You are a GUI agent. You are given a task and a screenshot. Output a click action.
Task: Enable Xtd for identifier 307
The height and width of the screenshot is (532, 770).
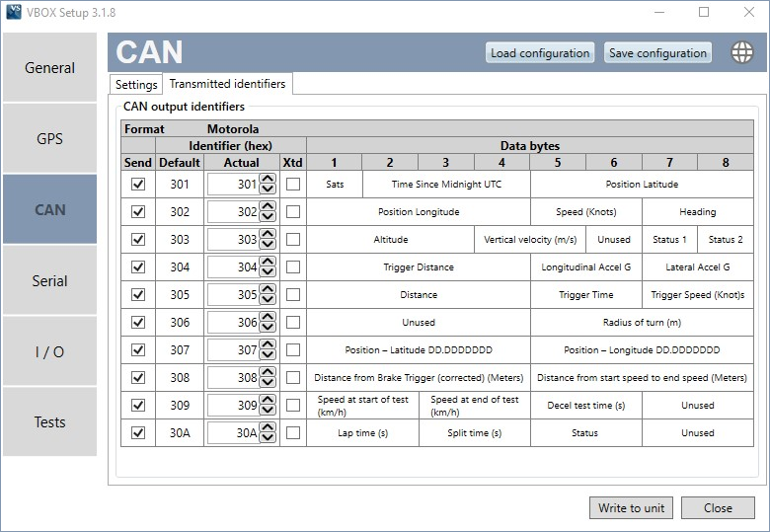293,350
